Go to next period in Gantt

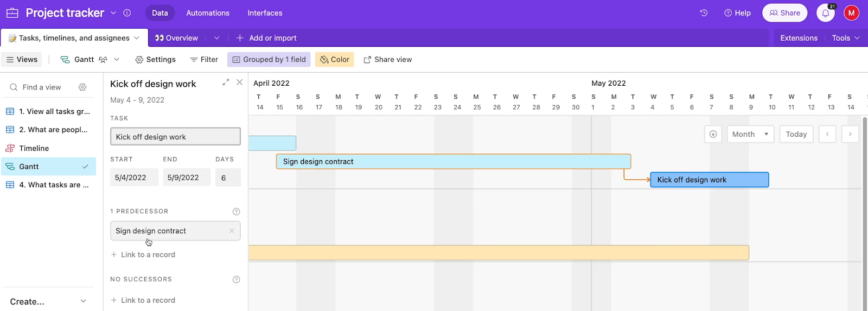[x=850, y=134]
